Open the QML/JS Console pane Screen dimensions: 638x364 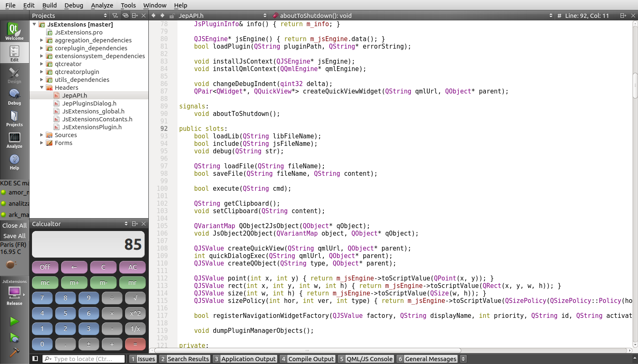pyautogui.click(x=366, y=359)
